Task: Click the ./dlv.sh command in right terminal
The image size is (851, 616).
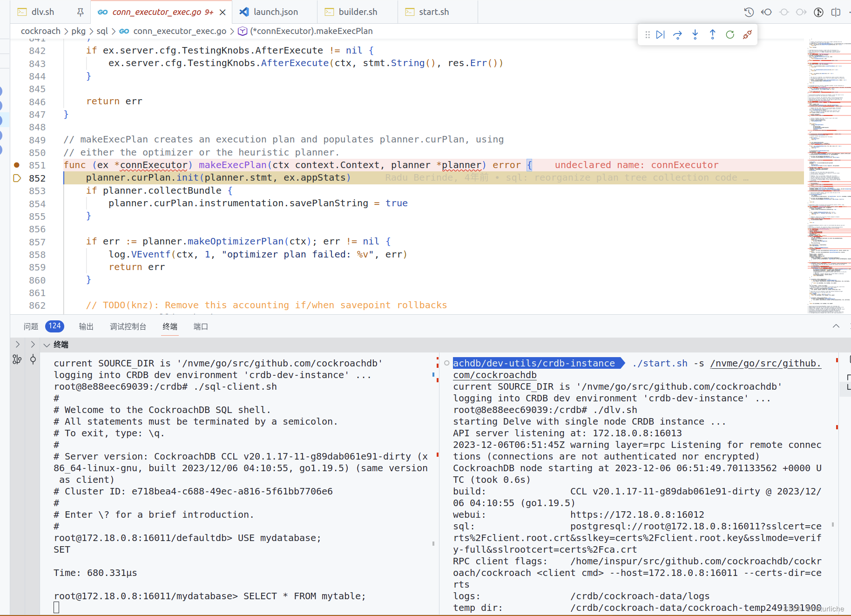Action: pyautogui.click(x=615, y=410)
